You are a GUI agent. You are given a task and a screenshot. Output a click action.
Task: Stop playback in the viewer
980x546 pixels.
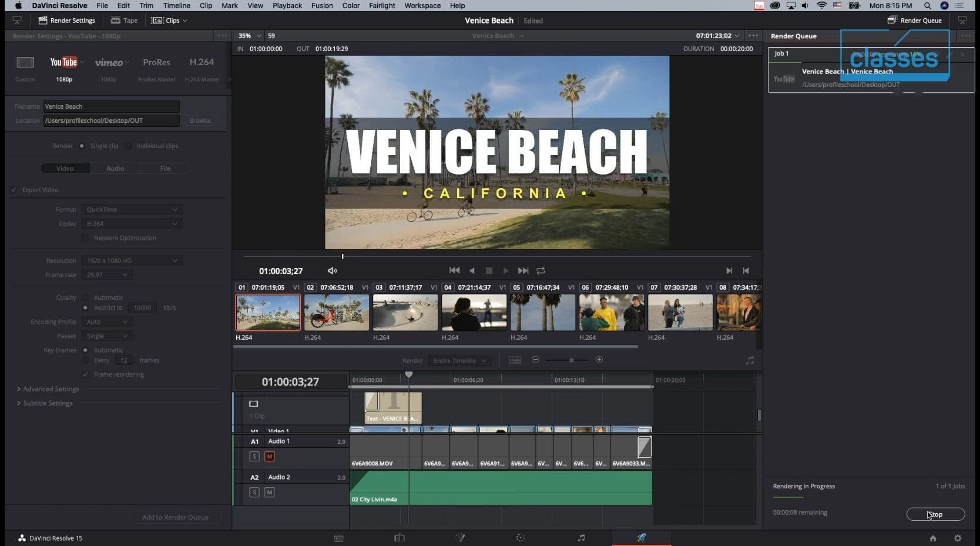[x=489, y=270]
